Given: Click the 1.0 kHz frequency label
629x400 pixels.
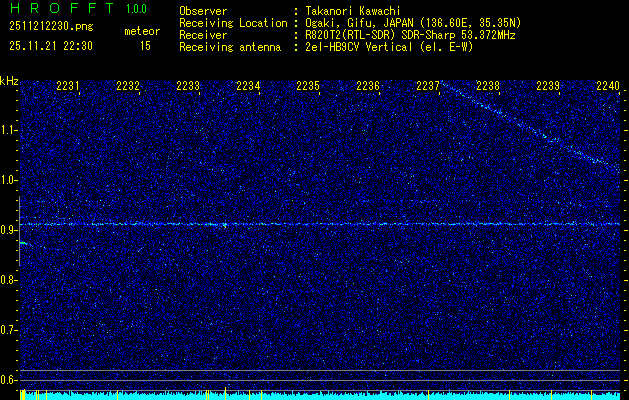Looking at the screenshot, I should (x=8, y=180).
